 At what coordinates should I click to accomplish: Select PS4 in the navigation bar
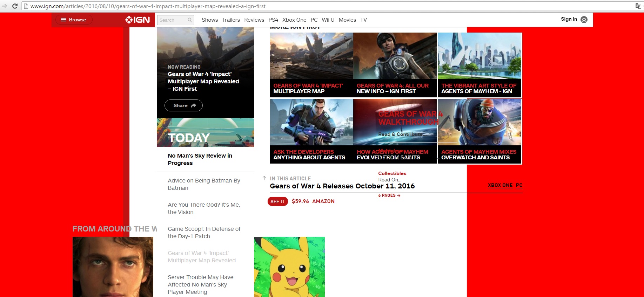tap(273, 20)
